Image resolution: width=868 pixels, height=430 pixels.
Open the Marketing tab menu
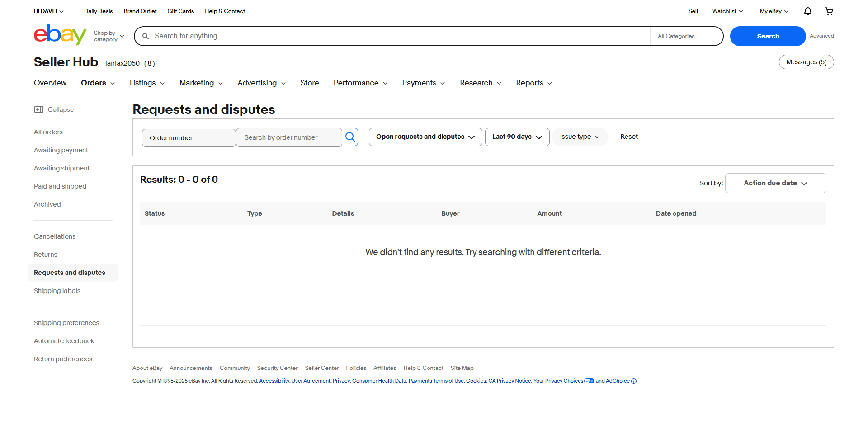201,83
